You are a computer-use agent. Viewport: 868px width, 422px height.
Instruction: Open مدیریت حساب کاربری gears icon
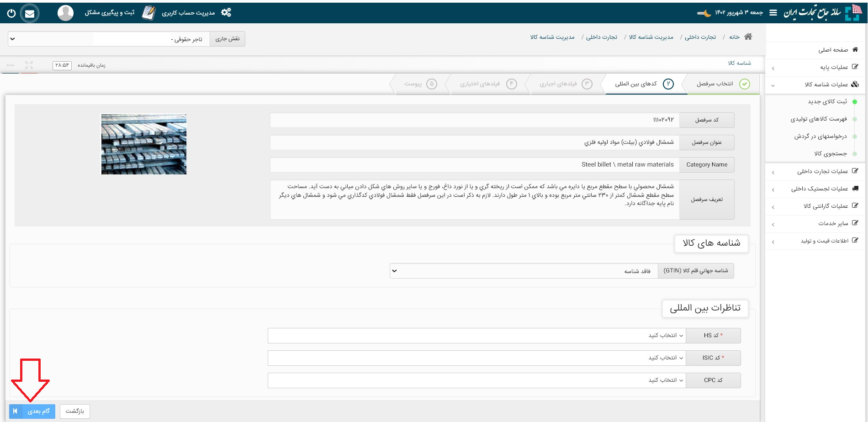[x=226, y=13]
